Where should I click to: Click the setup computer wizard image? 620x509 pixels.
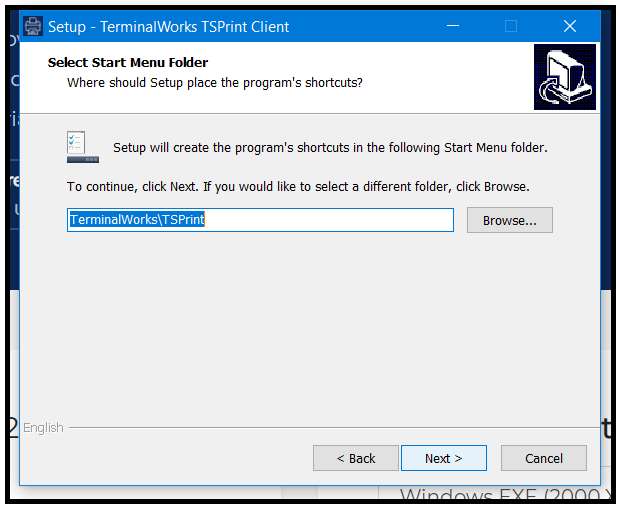[565, 77]
